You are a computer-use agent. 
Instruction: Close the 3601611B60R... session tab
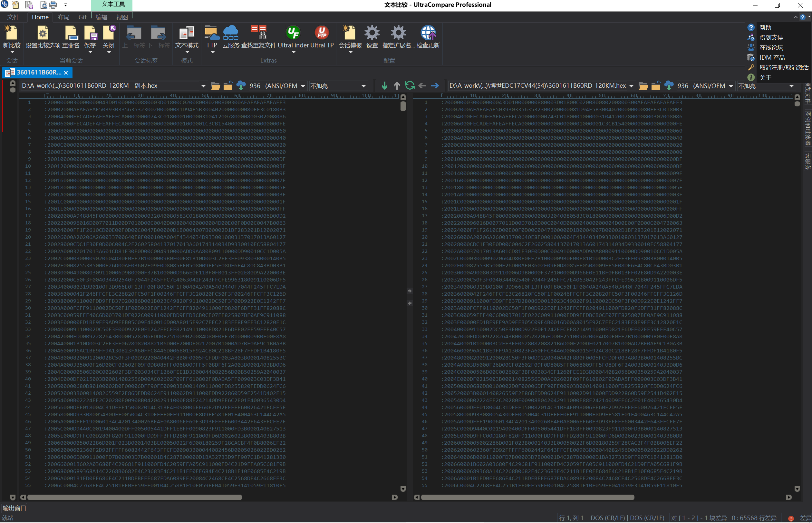66,73
